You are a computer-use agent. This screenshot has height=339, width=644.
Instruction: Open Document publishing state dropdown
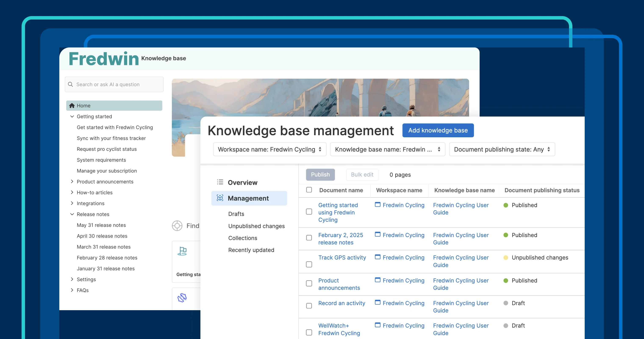pyautogui.click(x=502, y=149)
